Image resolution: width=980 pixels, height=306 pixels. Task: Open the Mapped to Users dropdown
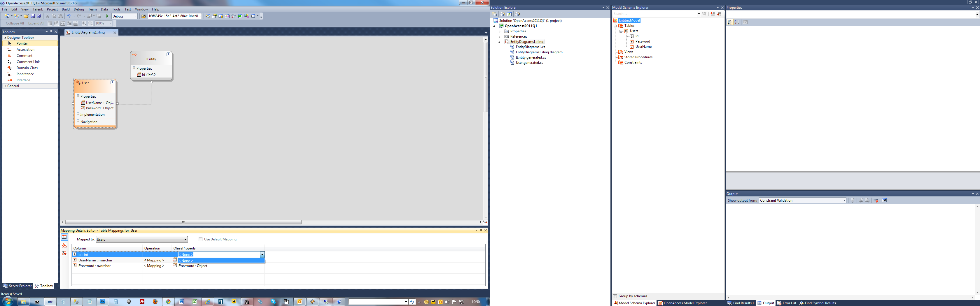pos(141,240)
